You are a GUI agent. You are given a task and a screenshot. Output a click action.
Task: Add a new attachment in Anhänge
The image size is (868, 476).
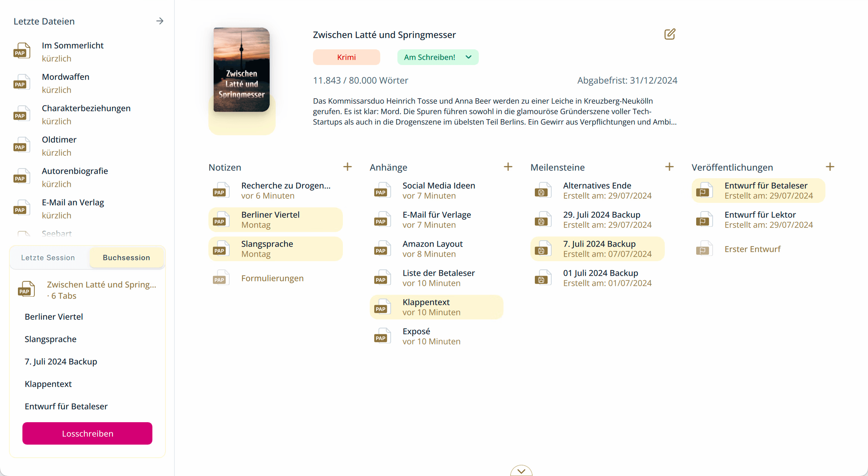tap(508, 167)
